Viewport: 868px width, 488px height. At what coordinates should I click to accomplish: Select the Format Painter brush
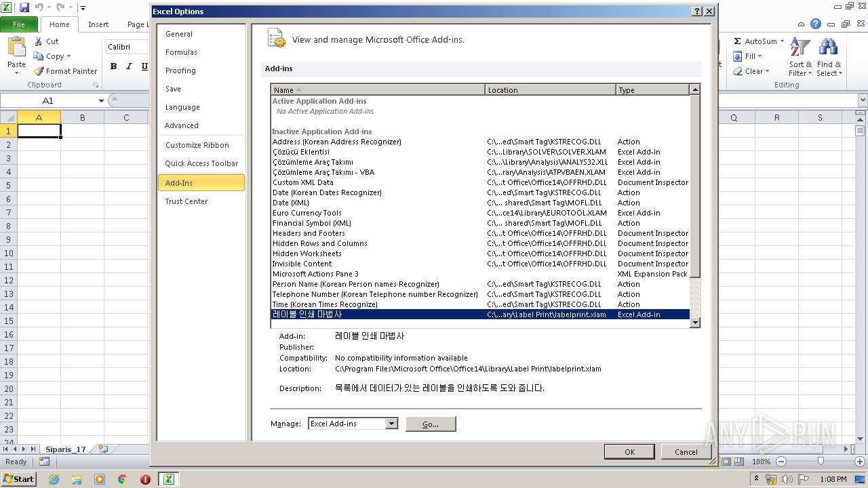coord(39,71)
